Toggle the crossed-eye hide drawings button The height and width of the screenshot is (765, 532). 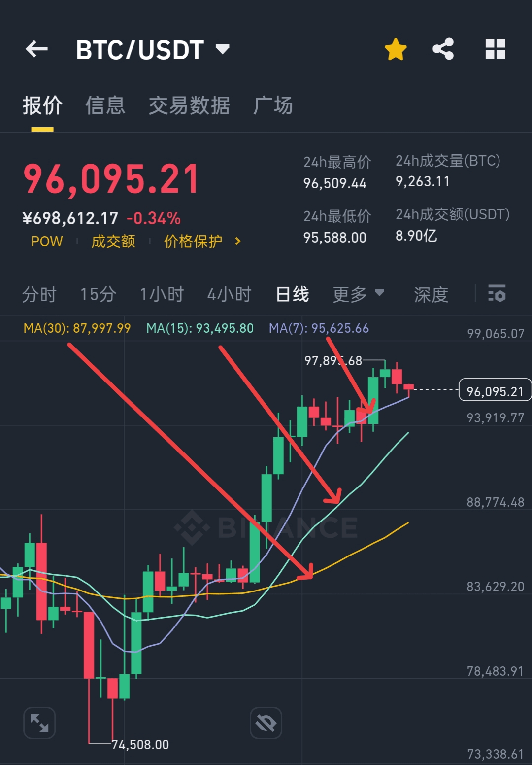266,723
